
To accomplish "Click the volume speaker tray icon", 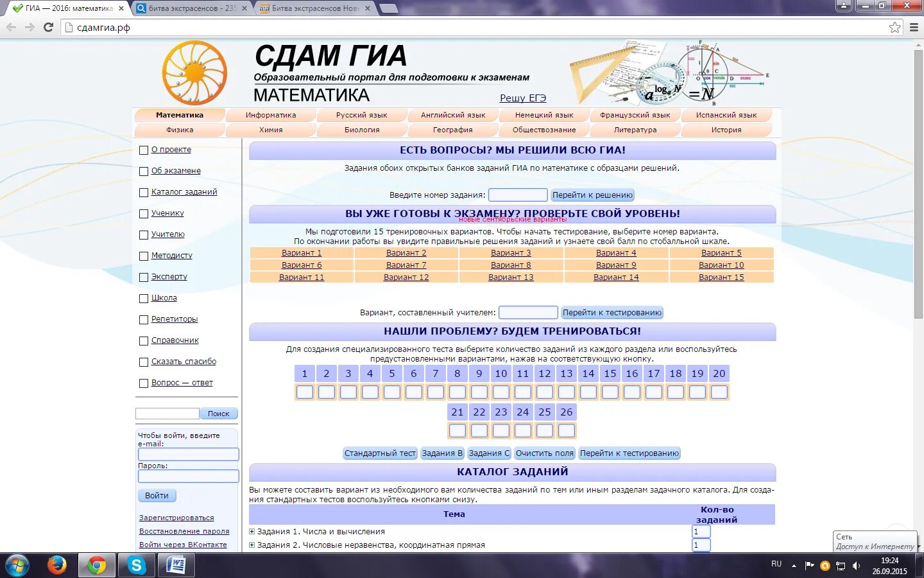I will pos(856,566).
